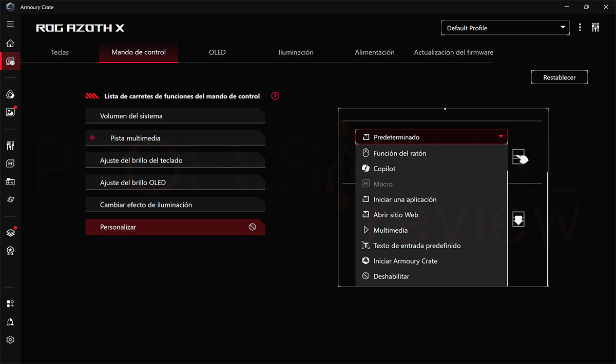Open the Device keyboard sidebar icon
Screen dimensions: 616x364
coord(10,62)
